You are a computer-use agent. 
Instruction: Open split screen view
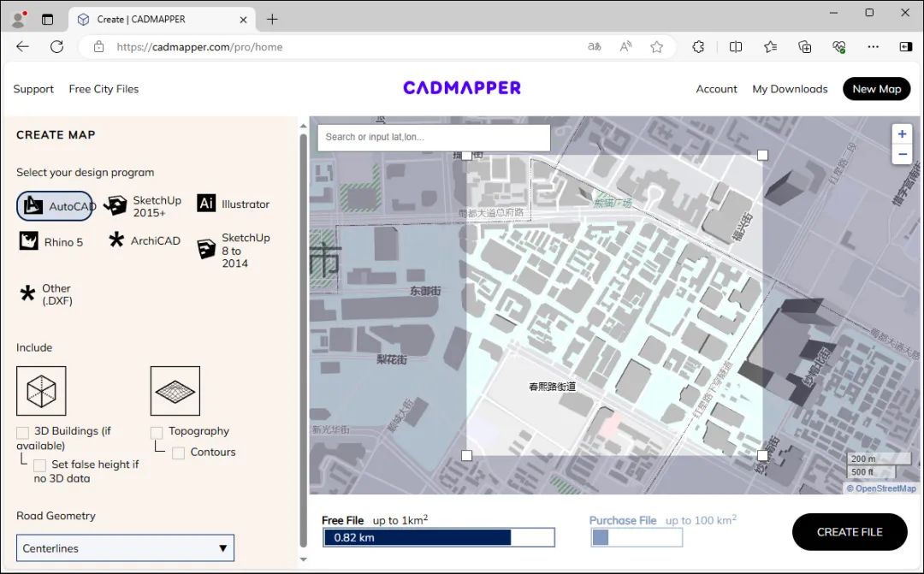pyautogui.click(x=736, y=46)
